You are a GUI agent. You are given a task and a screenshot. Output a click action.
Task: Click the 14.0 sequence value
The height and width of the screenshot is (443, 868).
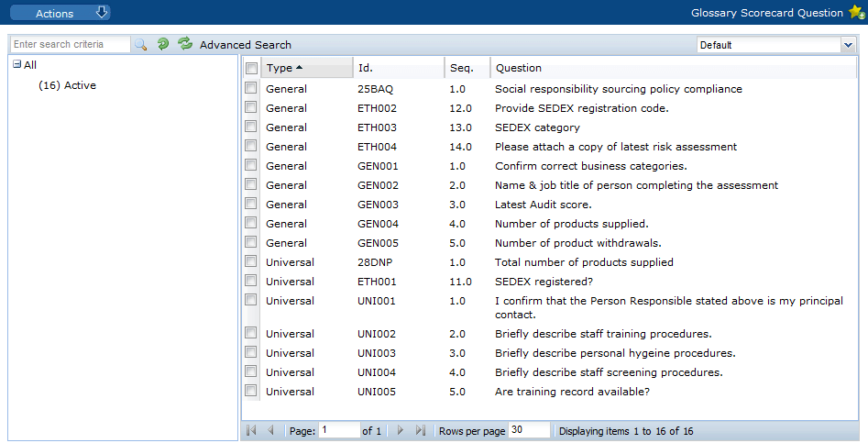pos(460,147)
